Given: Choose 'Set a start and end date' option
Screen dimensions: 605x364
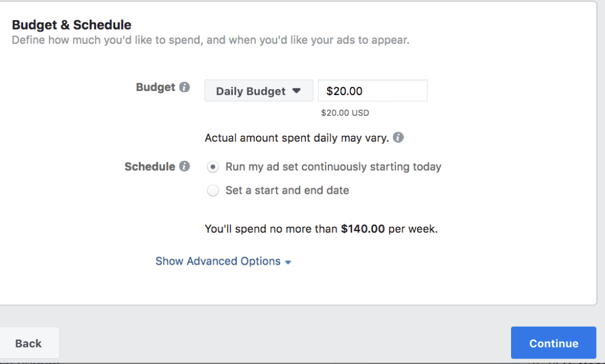Looking at the screenshot, I should tap(213, 191).
